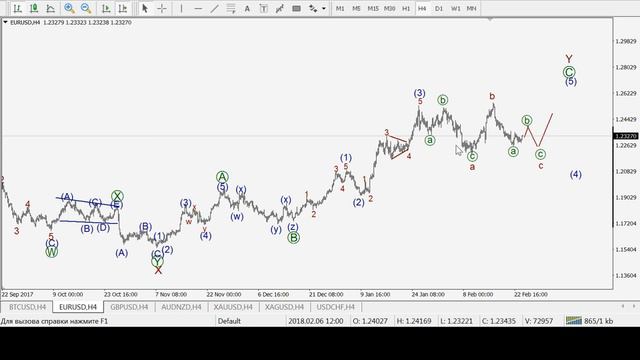Image resolution: width=640 pixels, height=360 pixels.
Task: Select the red Y label at top right
Action: pyautogui.click(x=569, y=59)
